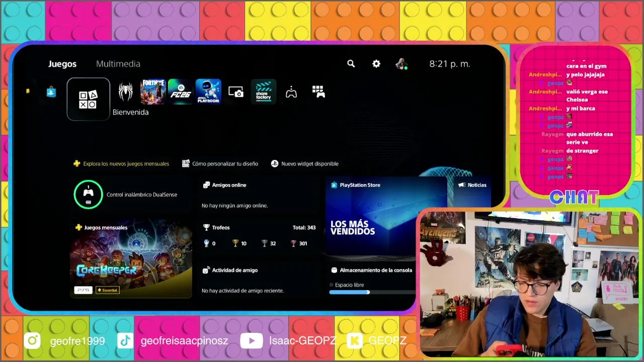The width and height of the screenshot is (644, 362).
Task: Open the Noticias widget
Action: tap(472, 185)
